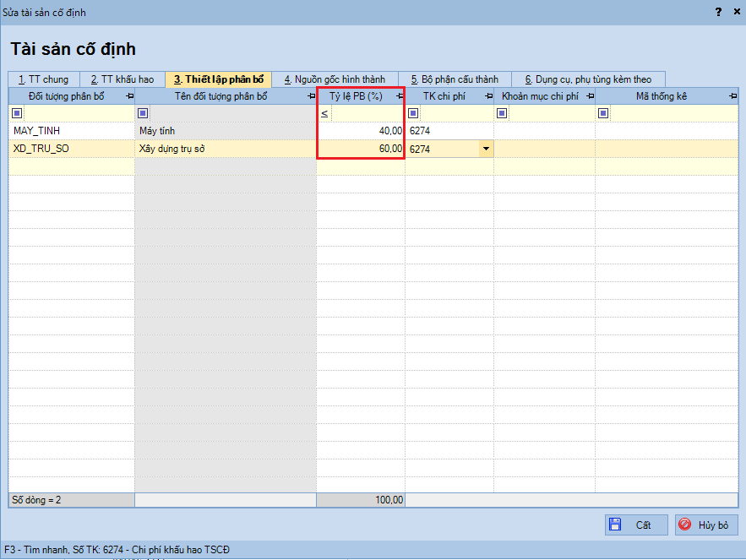Viewport: 746px width, 560px height.
Task: Open filter operator under Khoản mục chi phí
Action: tap(502, 113)
